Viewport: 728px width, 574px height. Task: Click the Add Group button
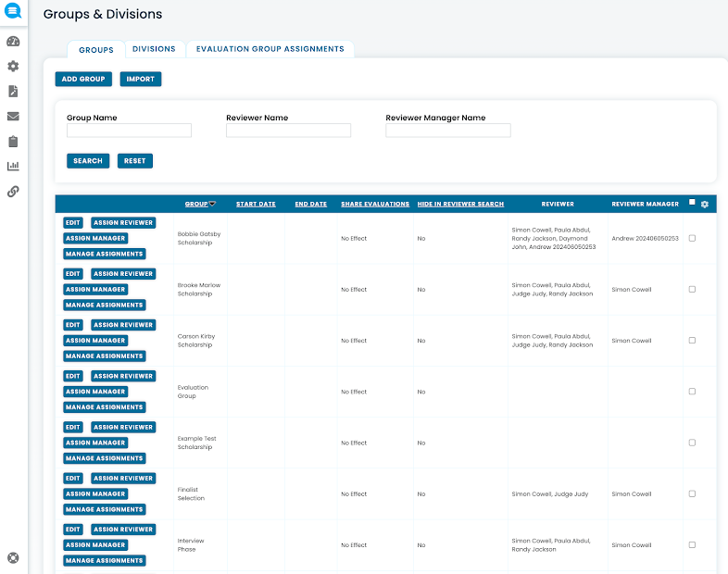tap(83, 79)
